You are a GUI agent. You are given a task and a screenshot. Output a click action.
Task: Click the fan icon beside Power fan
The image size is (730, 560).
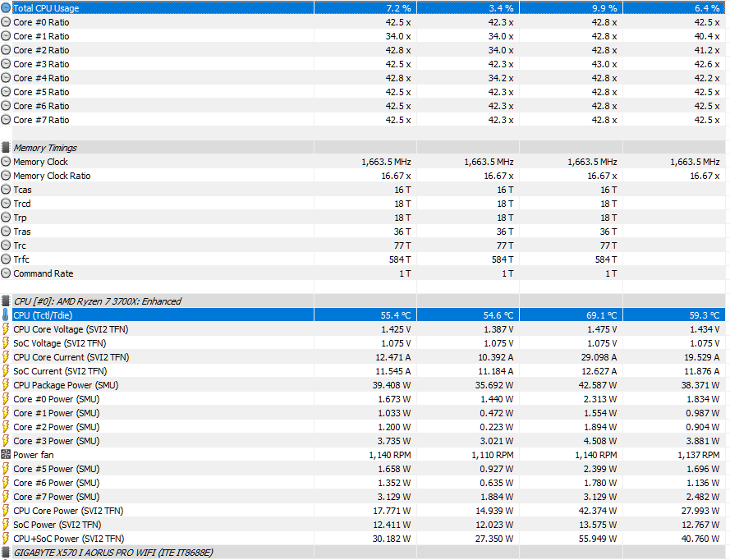click(7, 455)
